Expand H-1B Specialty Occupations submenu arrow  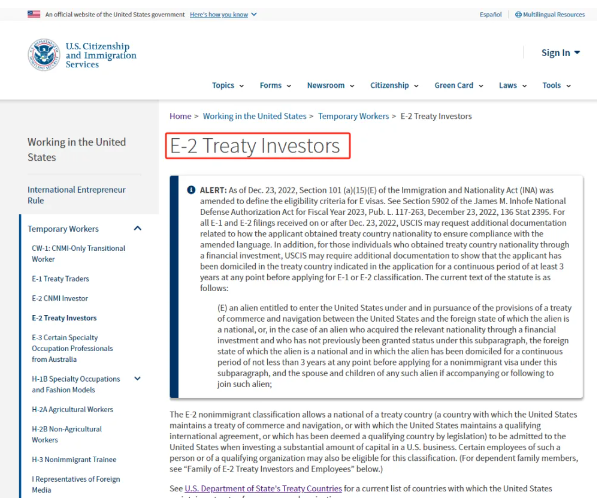137,379
